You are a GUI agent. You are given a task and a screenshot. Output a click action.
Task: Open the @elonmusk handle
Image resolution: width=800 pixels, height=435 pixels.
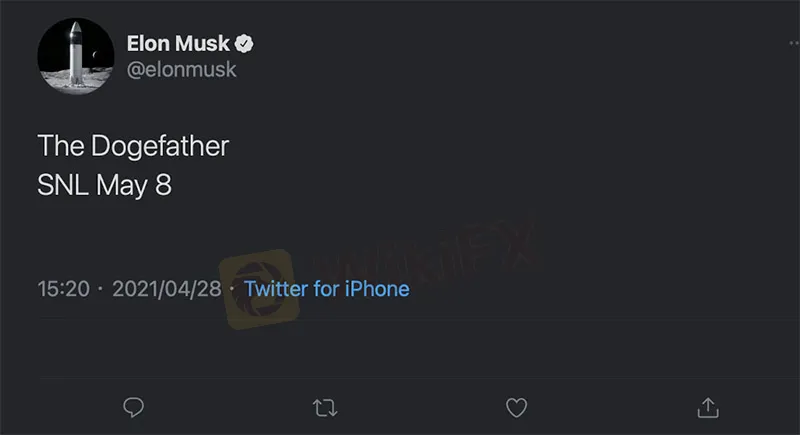[182, 70]
